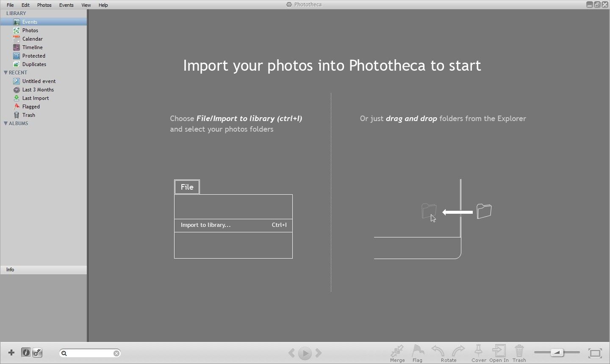Image resolution: width=610 pixels, height=364 pixels.
Task: Click the Info panel header
Action: (44, 270)
